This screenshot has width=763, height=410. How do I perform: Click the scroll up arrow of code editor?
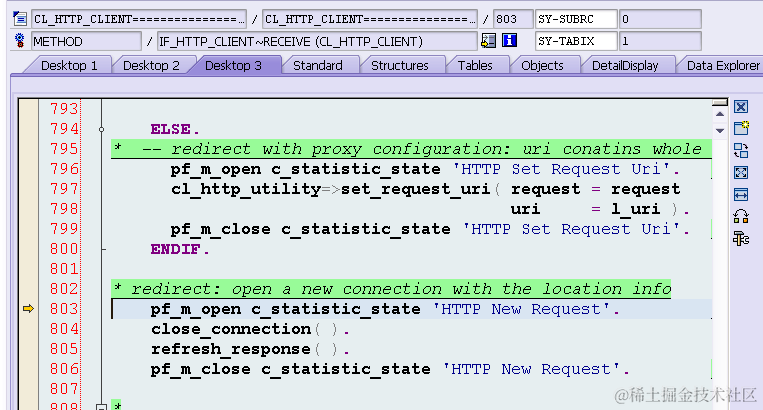[x=720, y=114]
